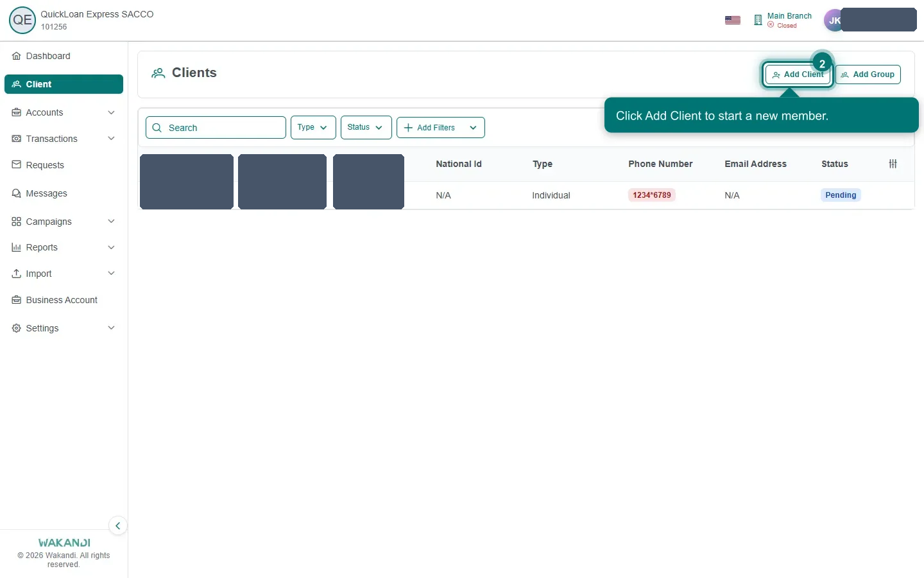Open the Accounts menu item
Image resolution: width=924 pixels, height=578 pixels.
(64, 112)
